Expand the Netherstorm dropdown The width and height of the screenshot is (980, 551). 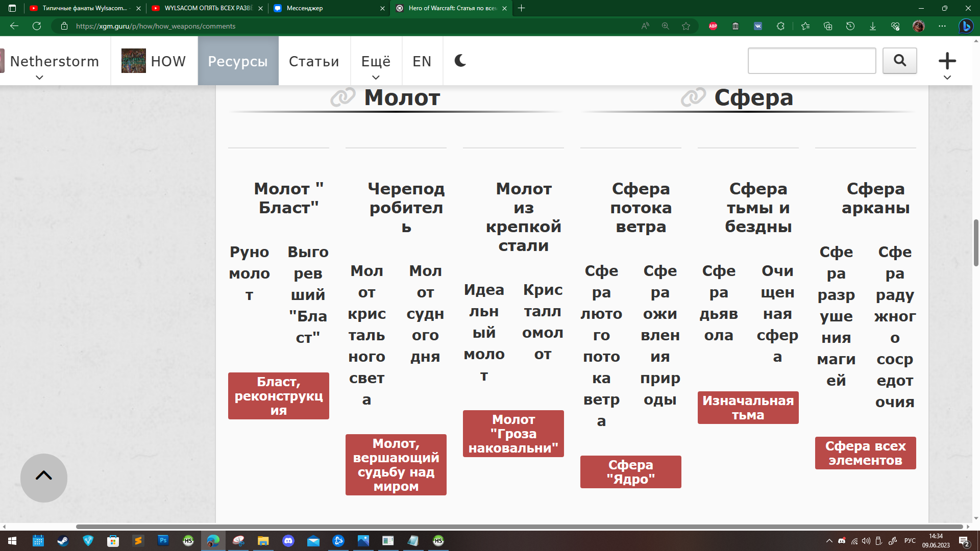39,78
